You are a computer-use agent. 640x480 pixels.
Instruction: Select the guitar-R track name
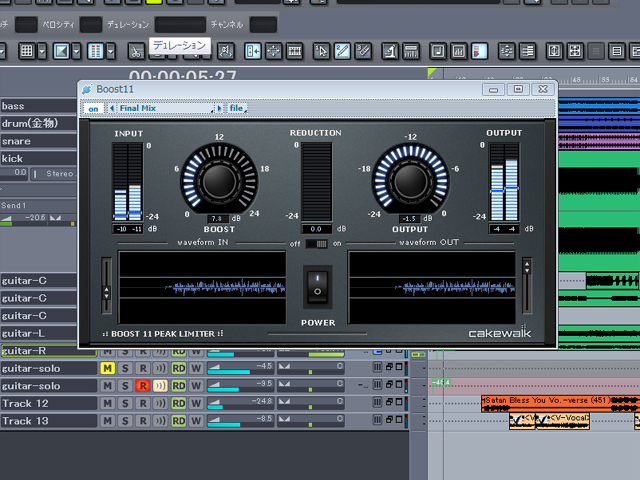point(48,351)
